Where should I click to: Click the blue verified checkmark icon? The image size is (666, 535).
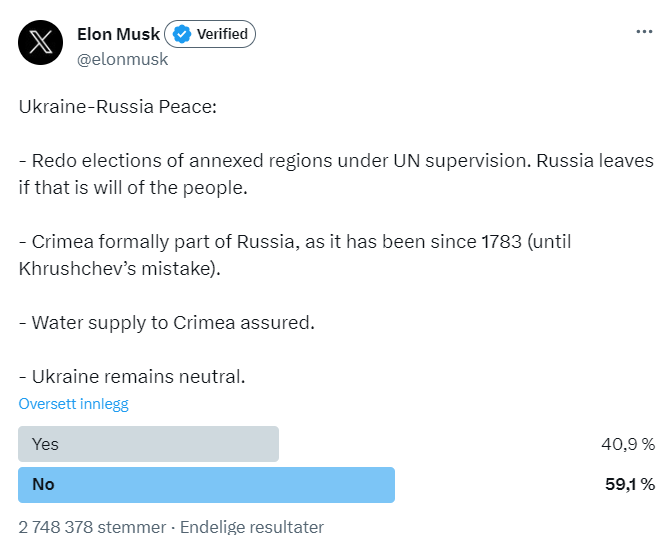click(181, 35)
